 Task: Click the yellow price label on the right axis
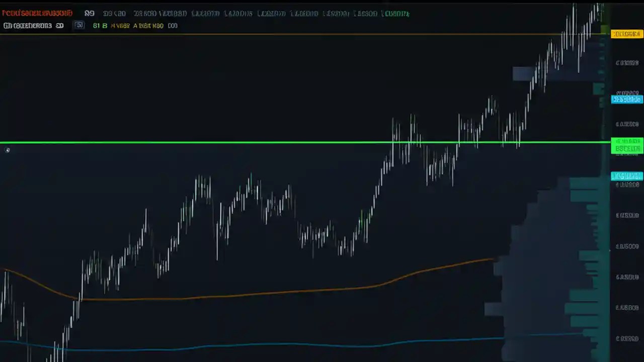coord(626,34)
